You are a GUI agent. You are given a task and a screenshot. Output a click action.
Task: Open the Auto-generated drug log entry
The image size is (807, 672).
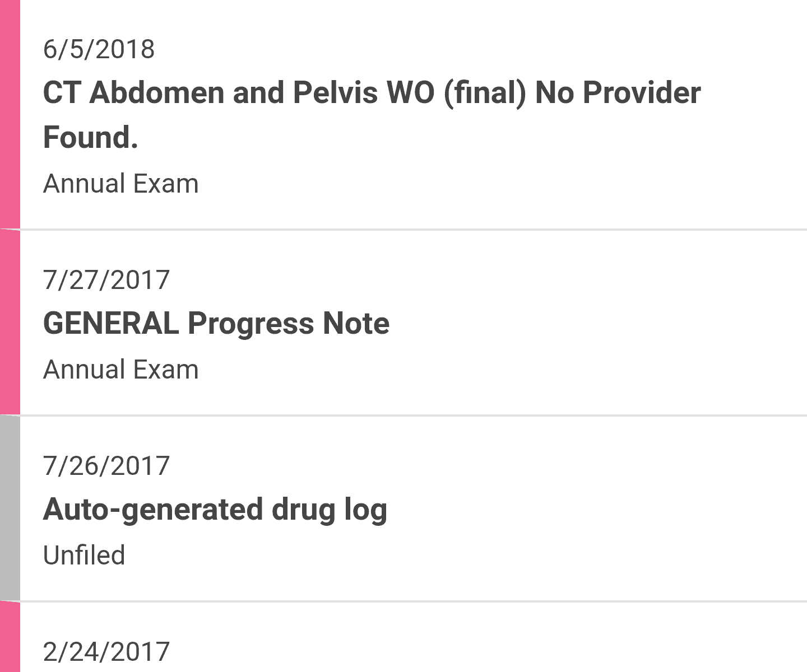(215, 510)
